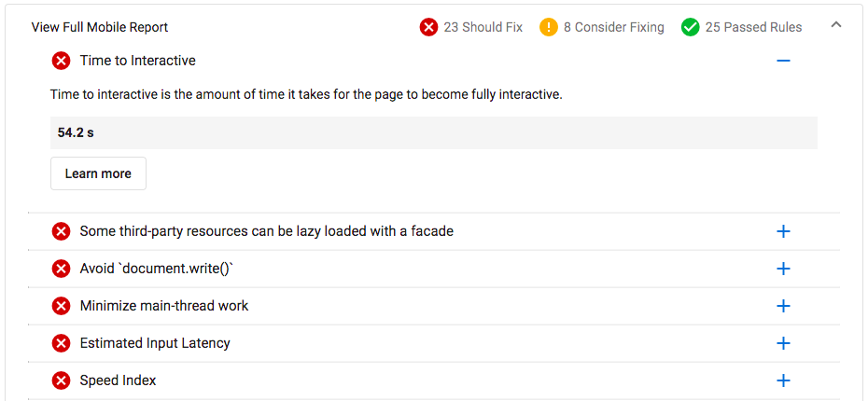The width and height of the screenshot is (868, 401).
Task: Click red X icon beside Speed Index
Action: coord(61,380)
